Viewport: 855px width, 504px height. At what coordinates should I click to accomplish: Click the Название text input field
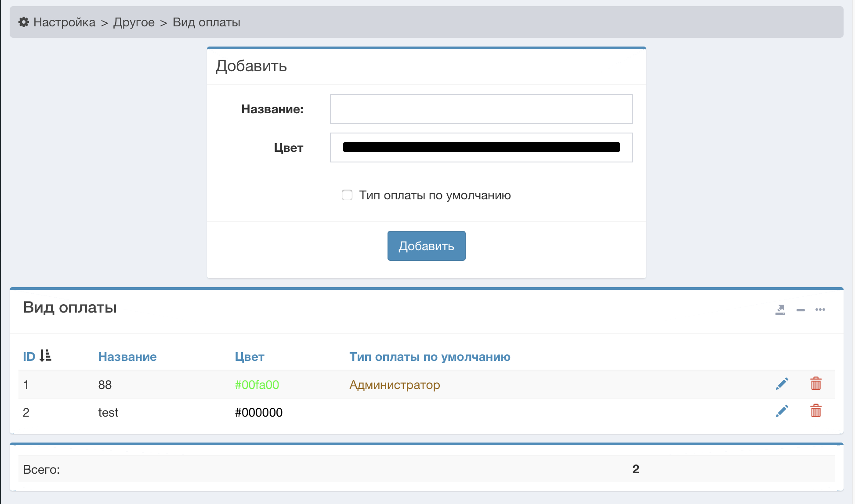point(481,109)
